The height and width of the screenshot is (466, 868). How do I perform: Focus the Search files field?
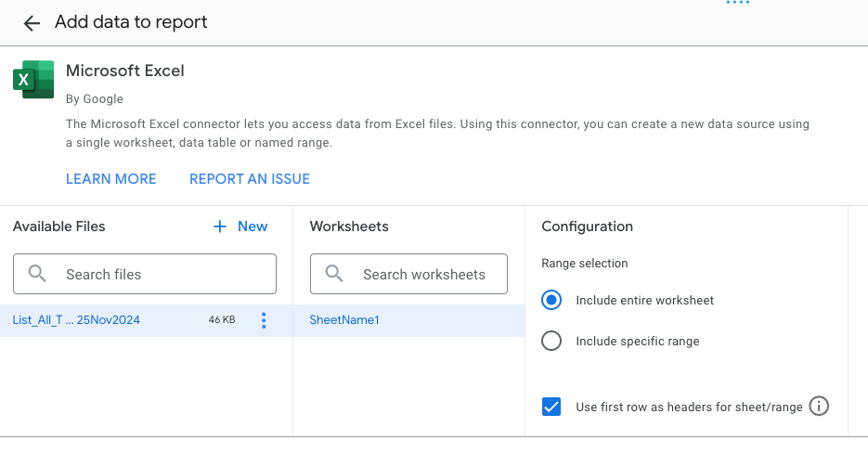[145, 274]
